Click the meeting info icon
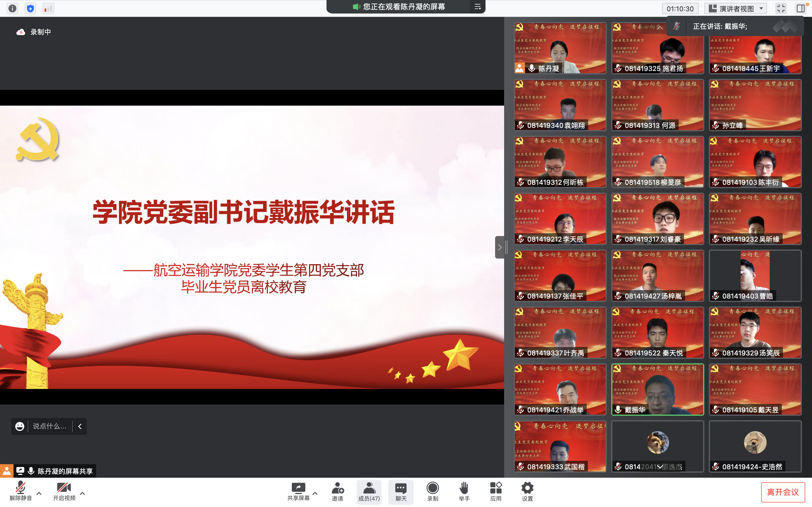This screenshot has width=812, height=507. [12, 8]
